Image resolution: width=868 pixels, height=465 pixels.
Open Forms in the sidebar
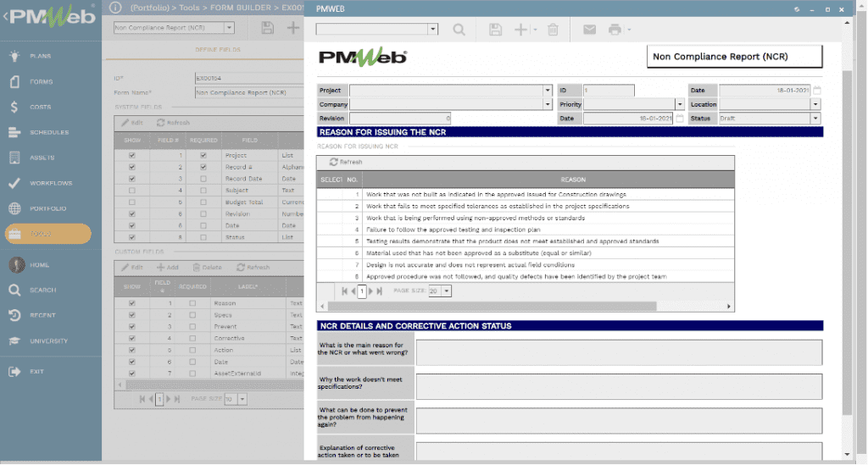tap(41, 81)
